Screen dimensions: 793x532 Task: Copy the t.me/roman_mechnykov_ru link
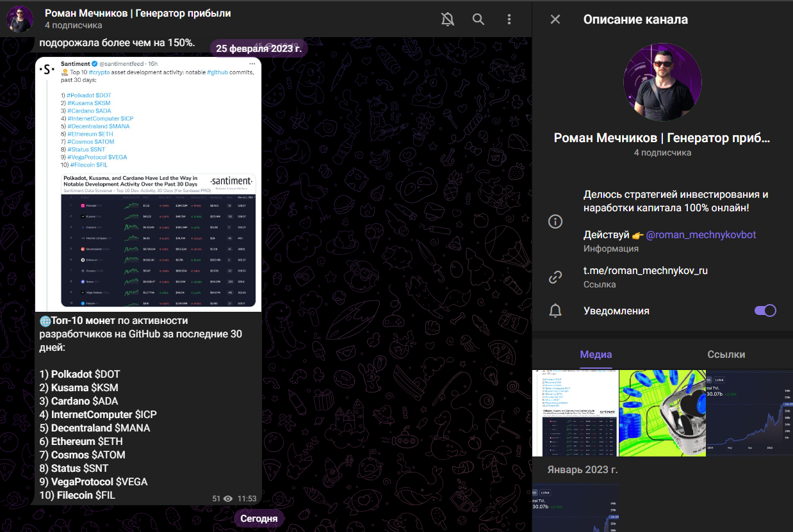pos(645,270)
